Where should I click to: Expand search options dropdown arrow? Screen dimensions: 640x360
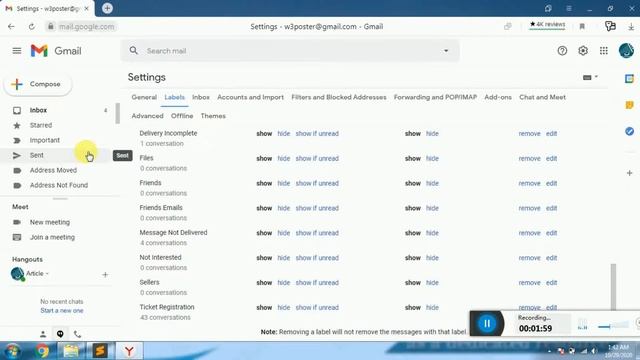[446, 51]
